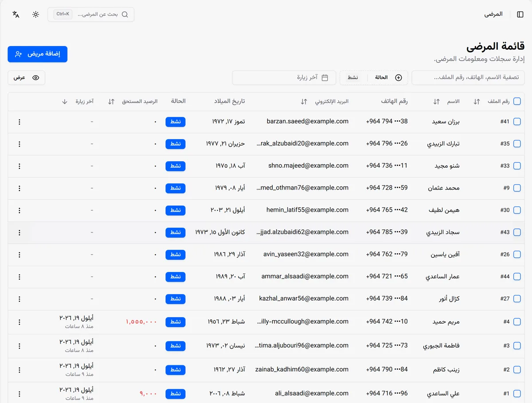Click the رقم الهاتف column header
This screenshot has width=532, height=403.
click(395, 101)
